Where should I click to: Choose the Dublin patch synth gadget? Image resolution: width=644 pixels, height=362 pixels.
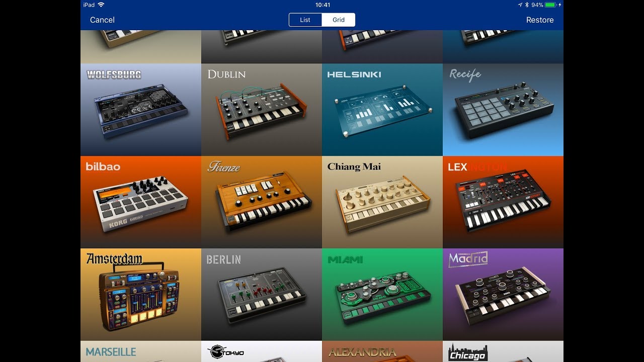coord(262,110)
